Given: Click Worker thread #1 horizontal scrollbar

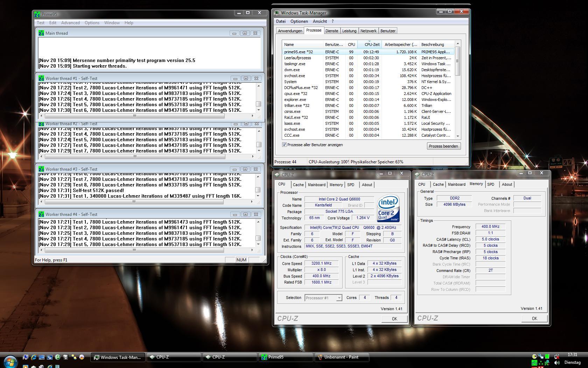Looking at the screenshot, I should pos(147,116).
